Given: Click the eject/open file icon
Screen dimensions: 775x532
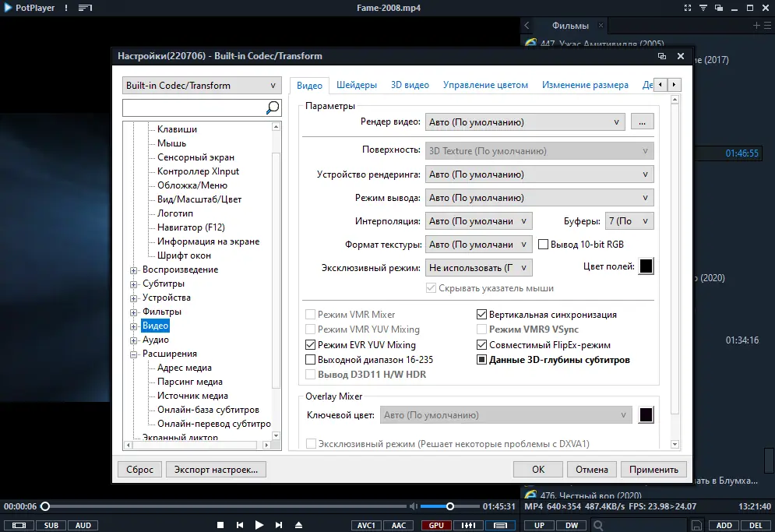Looking at the screenshot, I should tap(298, 525).
